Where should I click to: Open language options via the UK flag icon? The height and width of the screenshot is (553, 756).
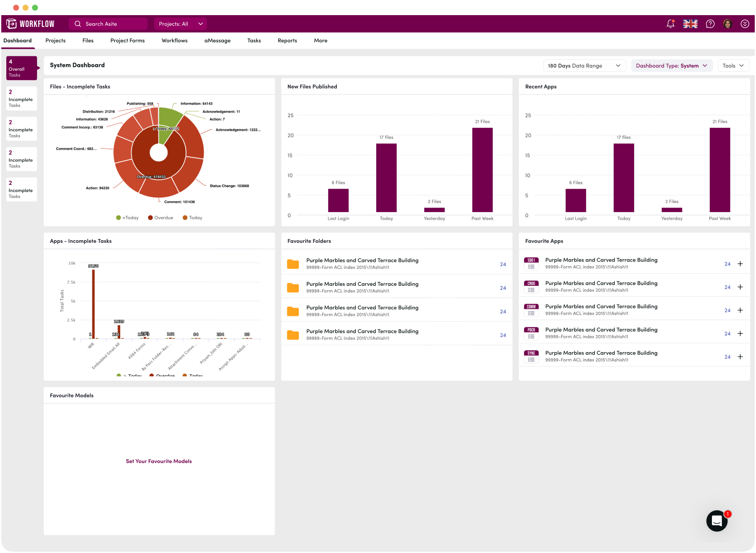click(690, 24)
